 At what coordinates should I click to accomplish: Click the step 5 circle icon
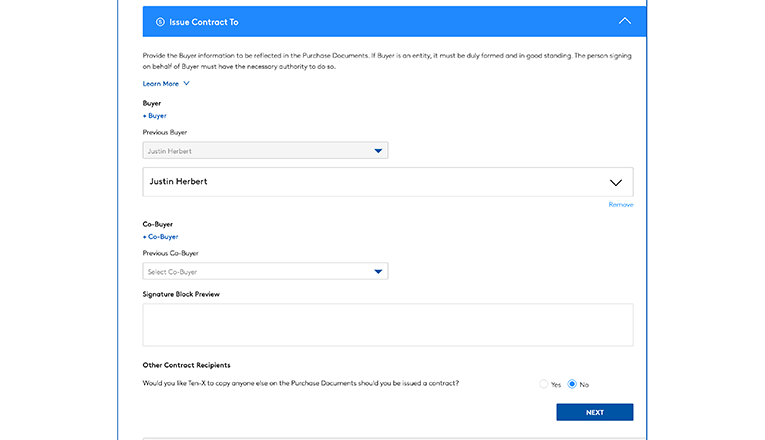point(160,22)
